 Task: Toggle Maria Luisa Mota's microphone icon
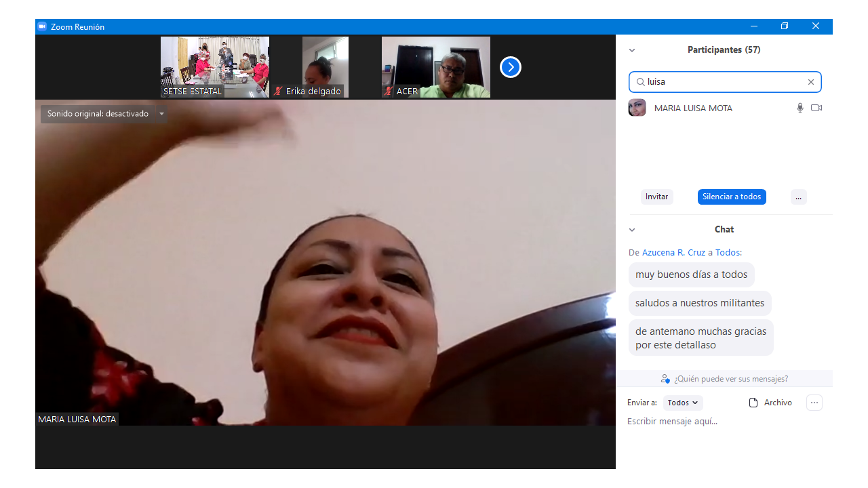coord(800,108)
